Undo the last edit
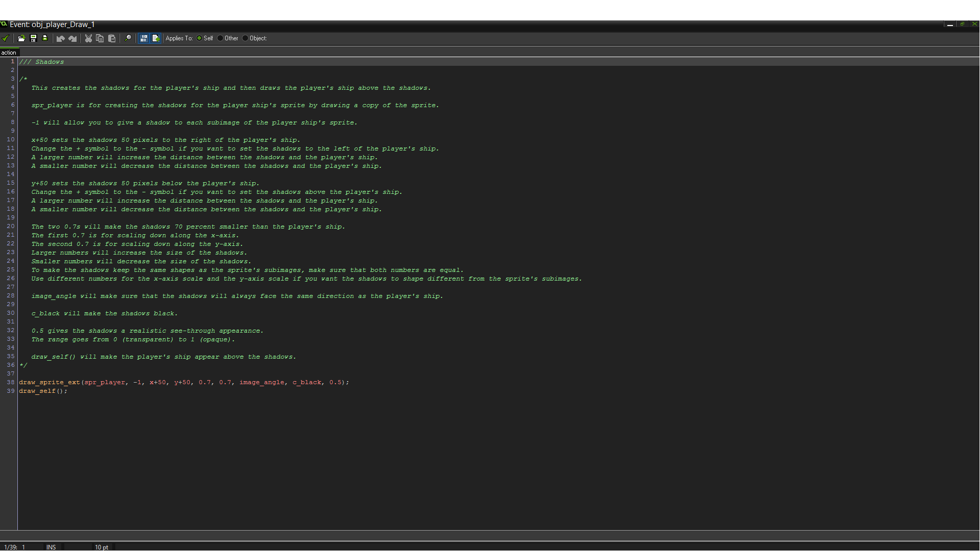This screenshot has height=551, width=980. point(60,38)
